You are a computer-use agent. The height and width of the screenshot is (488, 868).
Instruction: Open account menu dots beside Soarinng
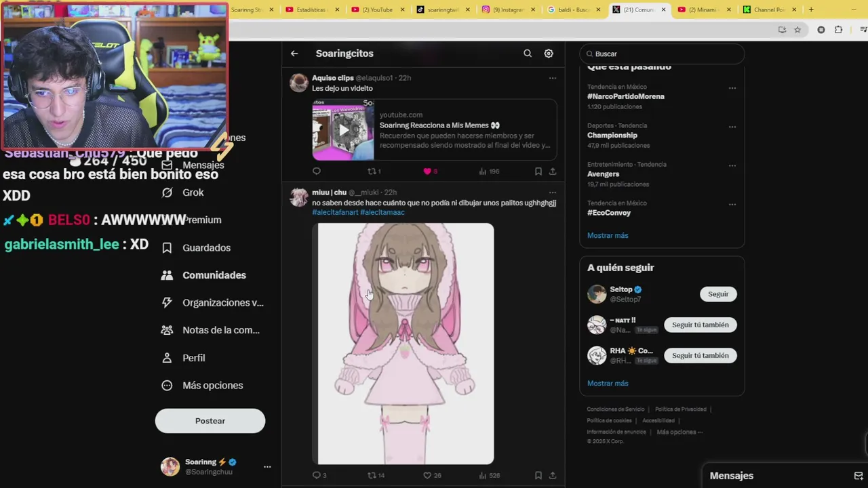(267, 467)
